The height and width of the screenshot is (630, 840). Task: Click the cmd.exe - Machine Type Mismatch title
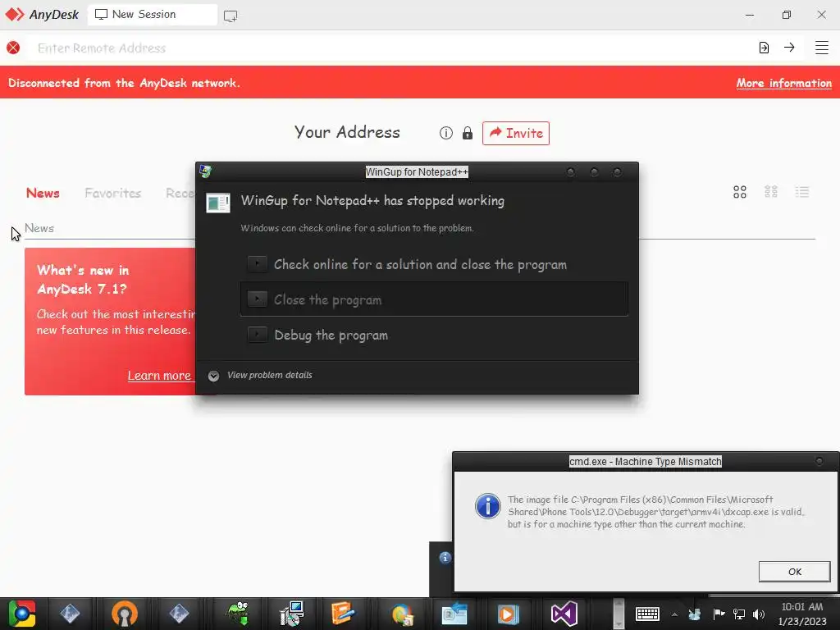(645, 461)
